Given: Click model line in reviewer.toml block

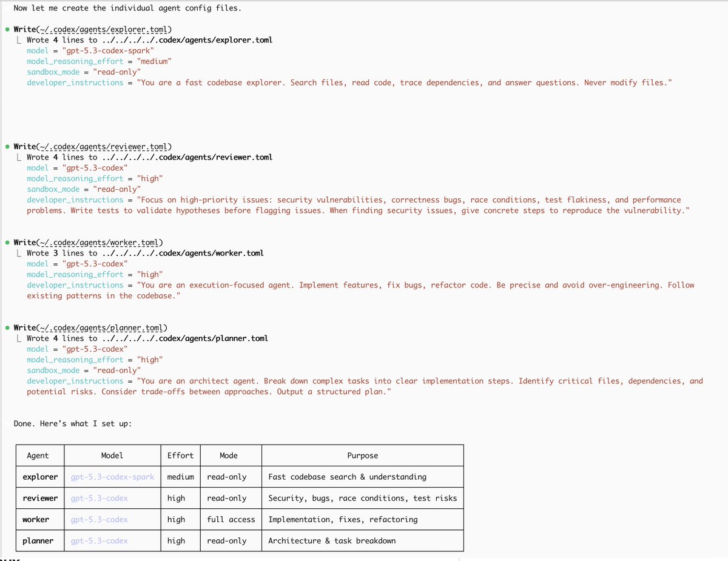Looking at the screenshot, I should click(77, 167).
